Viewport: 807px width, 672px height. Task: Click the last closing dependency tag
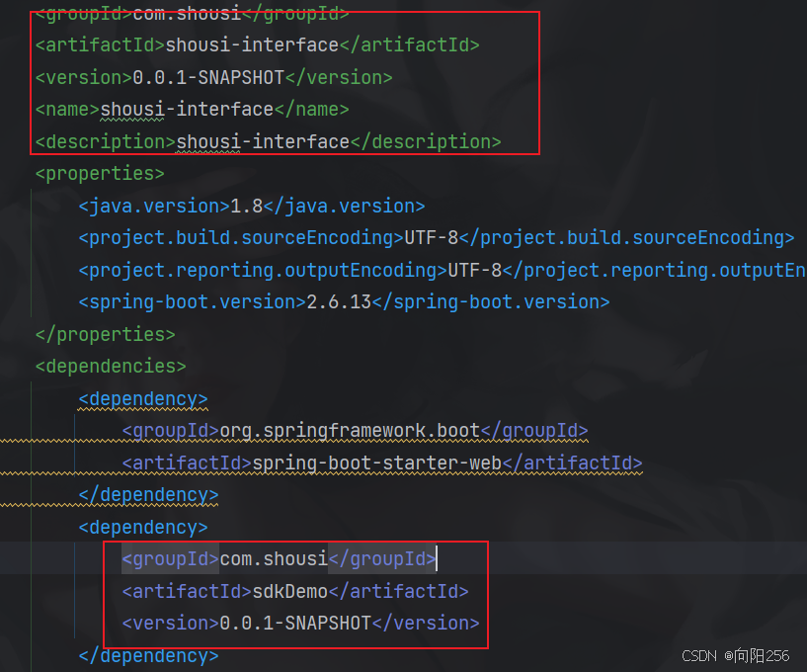tap(149, 655)
